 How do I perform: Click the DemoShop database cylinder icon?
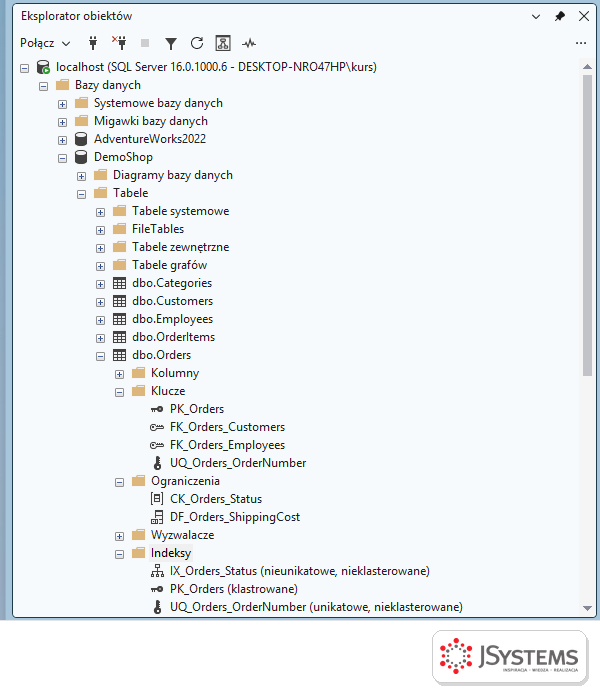pyautogui.click(x=81, y=157)
